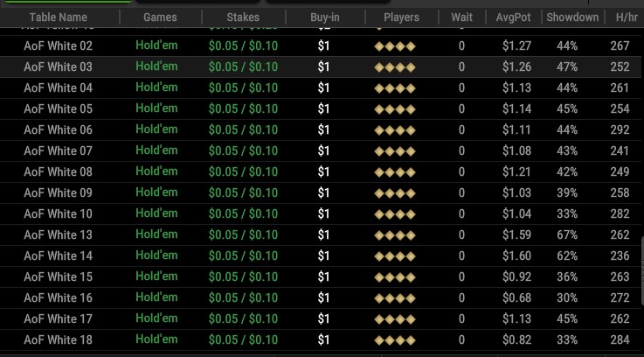This screenshot has height=357, width=644.
Task: Sort the list by Table Name column
Action: (59, 17)
